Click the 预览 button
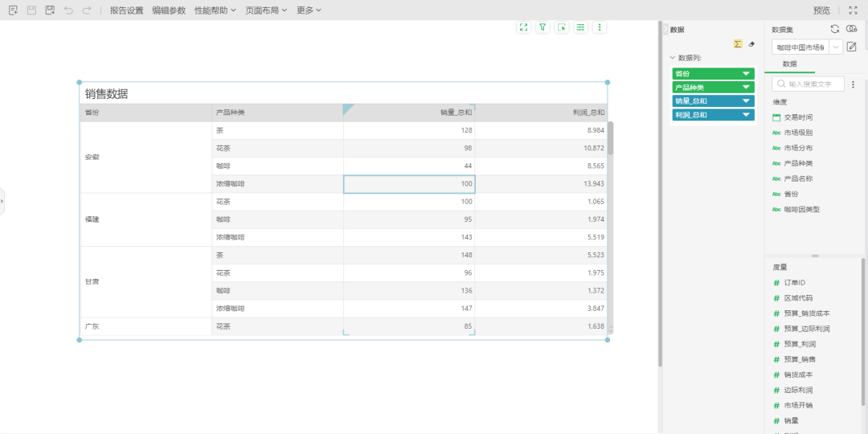 coord(821,10)
